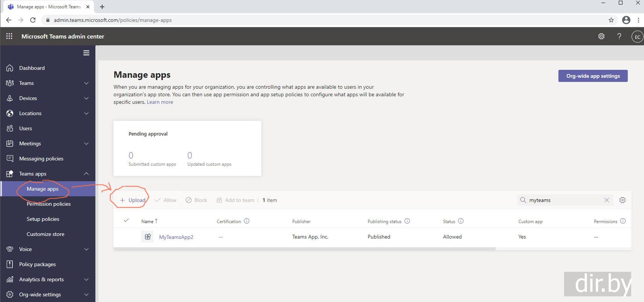Click the MyTeamsApp2 app icon

coord(147,237)
